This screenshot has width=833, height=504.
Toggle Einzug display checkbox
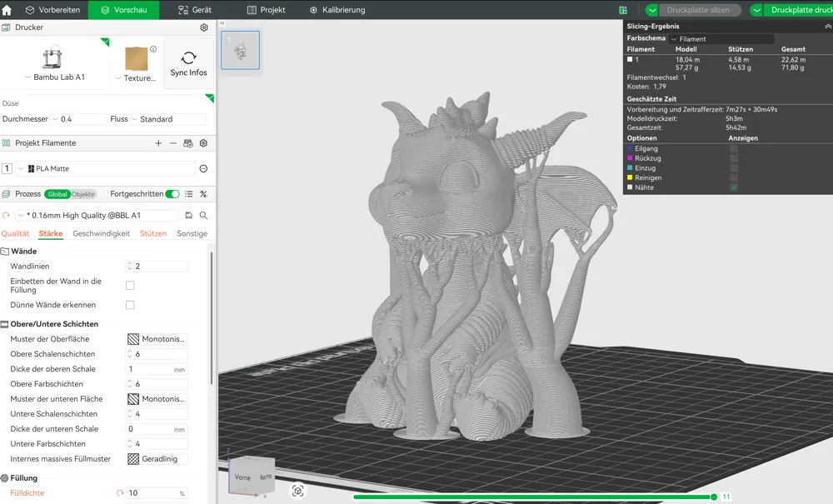(734, 167)
